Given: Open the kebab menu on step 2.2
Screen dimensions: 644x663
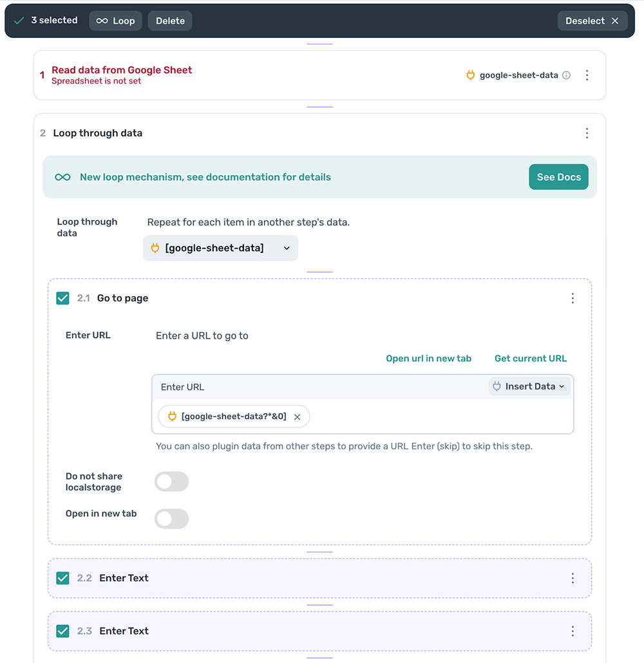Looking at the screenshot, I should click(573, 578).
